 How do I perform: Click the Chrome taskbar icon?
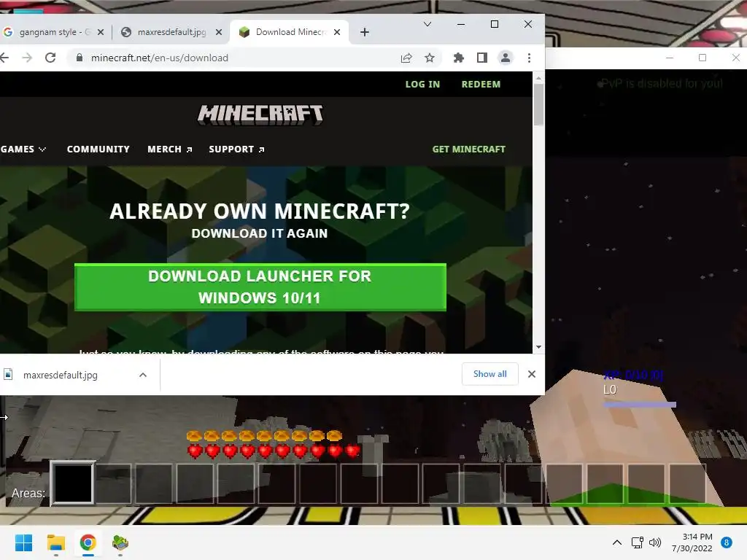tap(88, 542)
